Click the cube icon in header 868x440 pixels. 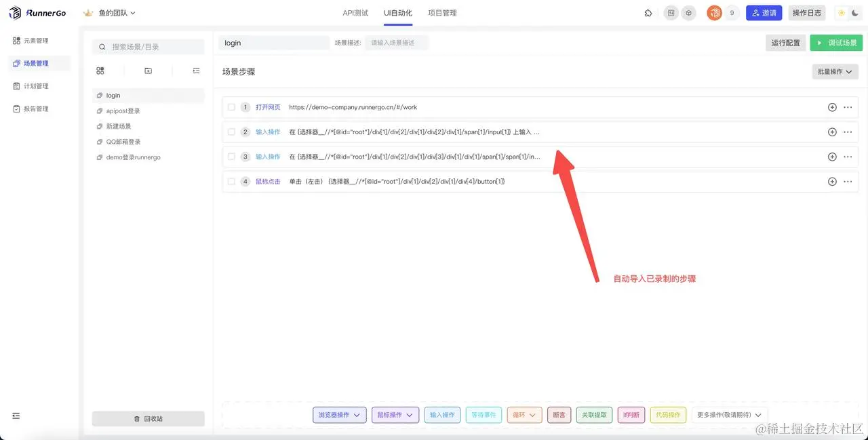tap(688, 13)
